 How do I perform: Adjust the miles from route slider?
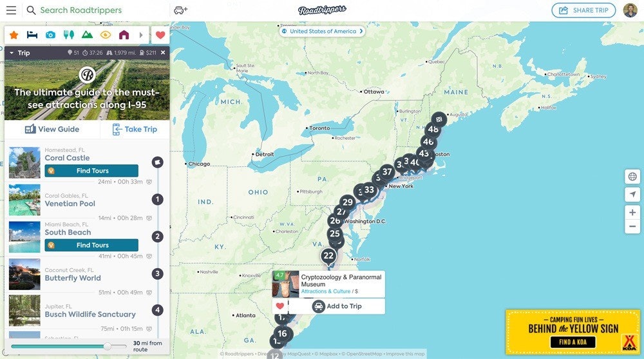107,346
